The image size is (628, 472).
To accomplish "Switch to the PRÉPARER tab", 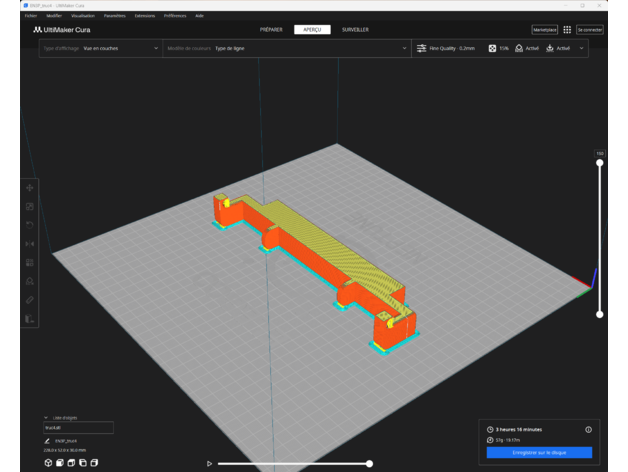I will (270, 30).
